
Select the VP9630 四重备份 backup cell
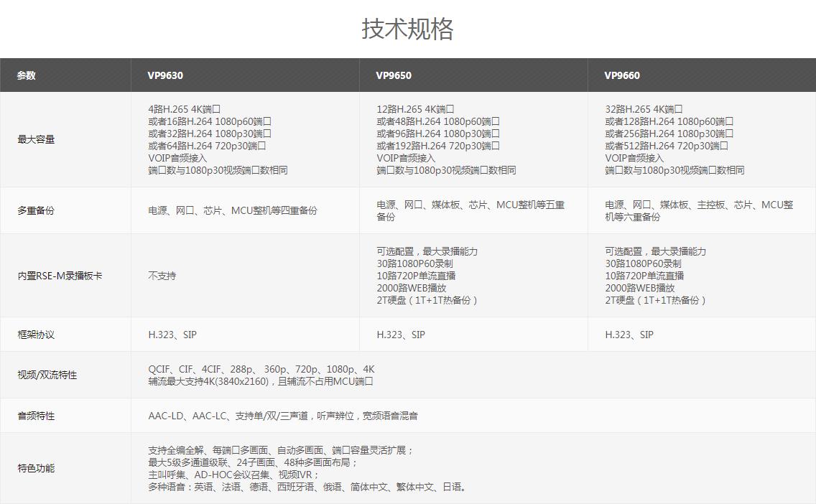click(x=233, y=210)
